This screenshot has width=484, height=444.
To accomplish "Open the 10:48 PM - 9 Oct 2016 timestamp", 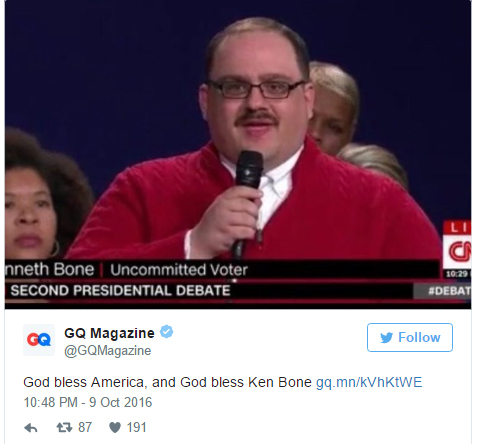I will tap(88, 402).
